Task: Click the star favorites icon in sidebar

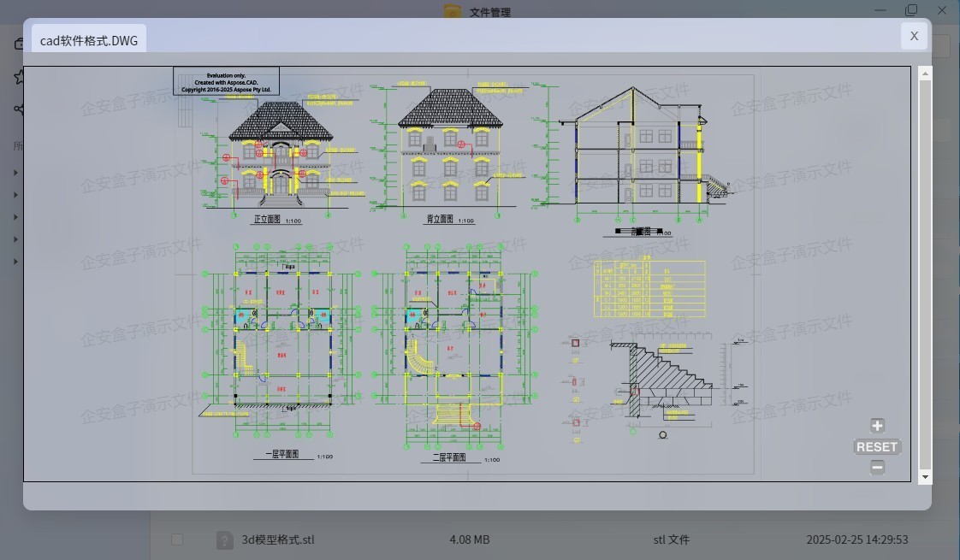Action: (x=19, y=76)
